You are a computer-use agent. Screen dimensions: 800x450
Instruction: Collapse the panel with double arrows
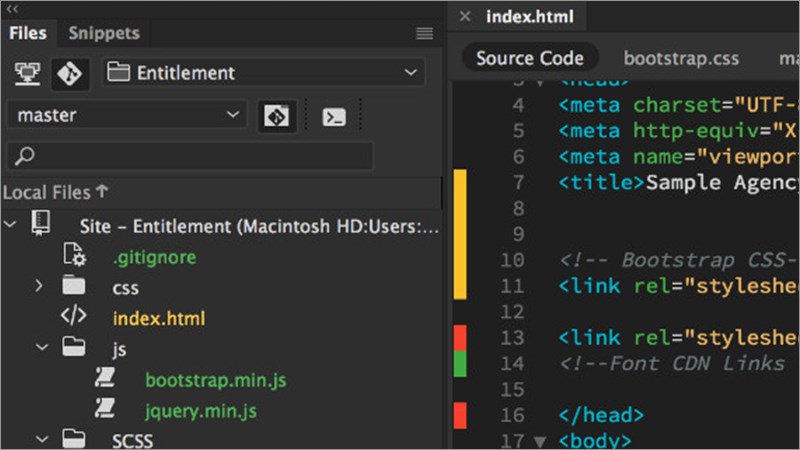click(x=12, y=8)
